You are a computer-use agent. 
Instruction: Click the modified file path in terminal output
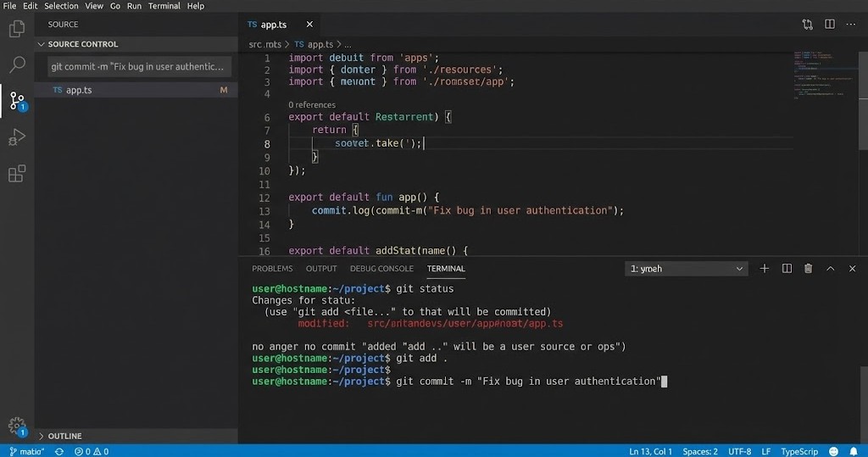(465, 324)
